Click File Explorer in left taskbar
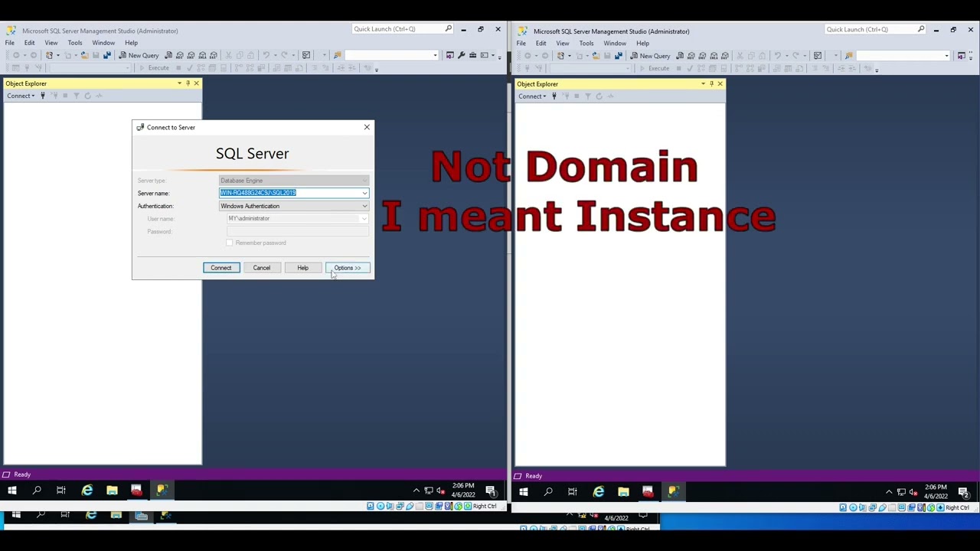This screenshot has width=980, height=551. pos(112,491)
